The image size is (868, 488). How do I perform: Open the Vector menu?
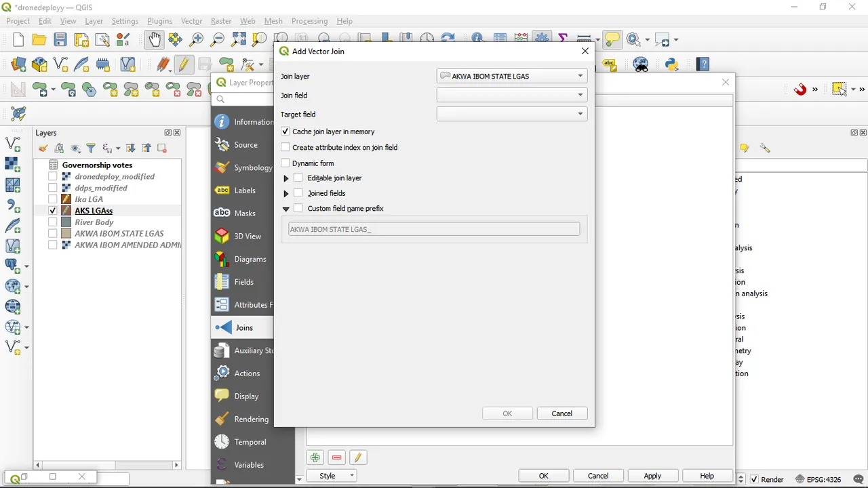tap(191, 21)
